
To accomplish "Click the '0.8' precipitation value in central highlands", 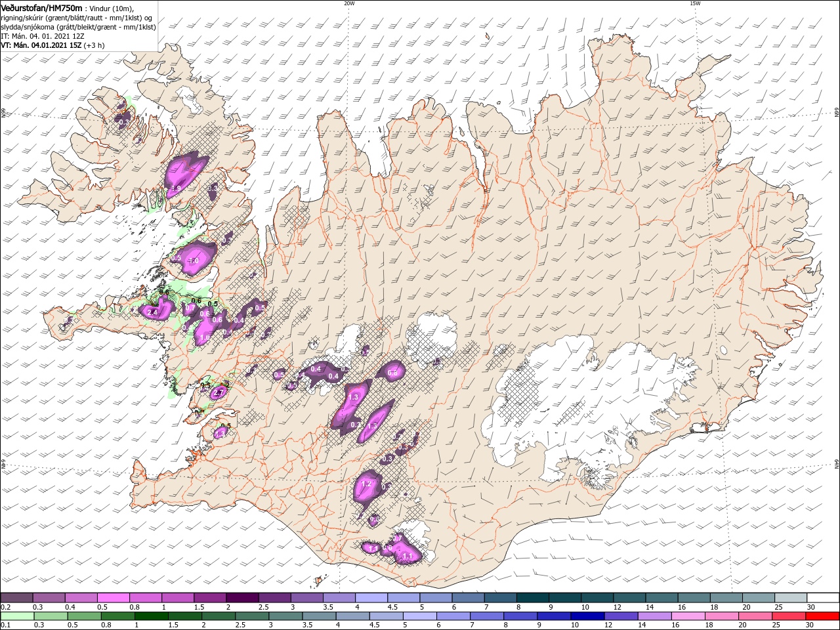I will (393, 373).
